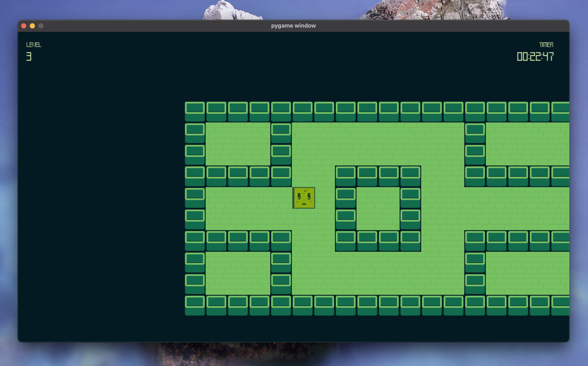The image size is (588, 366).
Task: Minimize the pygame window with yellow button
Action: point(32,26)
